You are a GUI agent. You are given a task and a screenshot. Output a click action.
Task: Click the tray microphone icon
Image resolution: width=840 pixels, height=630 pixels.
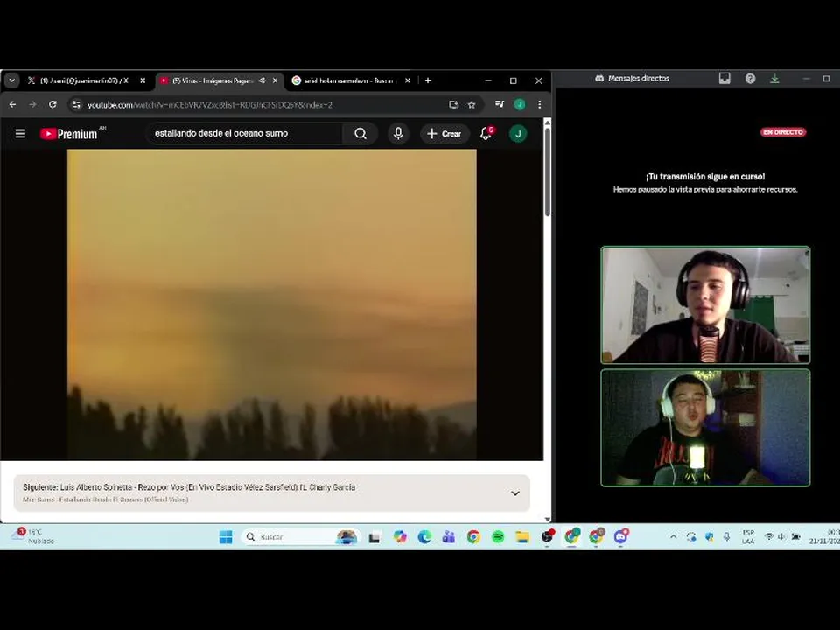(x=726, y=536)
